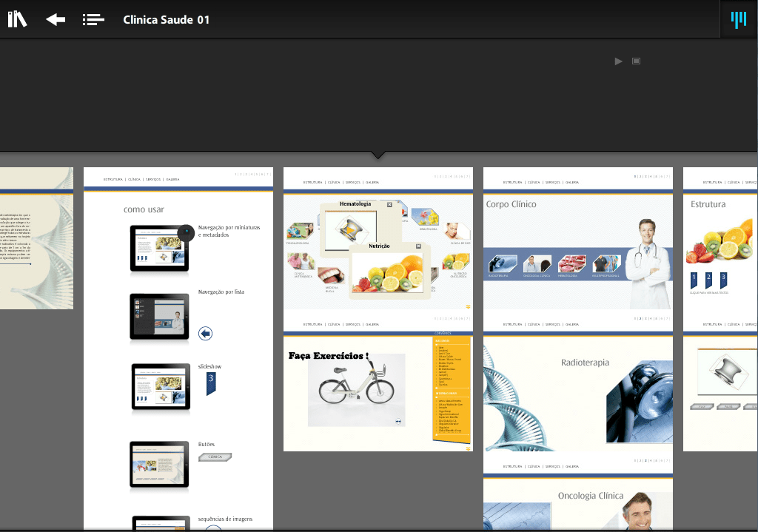The height and width of the screenshot is (532, 758).
Task: Click the doctor photo in Corpo Clínico
Action: 647,263
